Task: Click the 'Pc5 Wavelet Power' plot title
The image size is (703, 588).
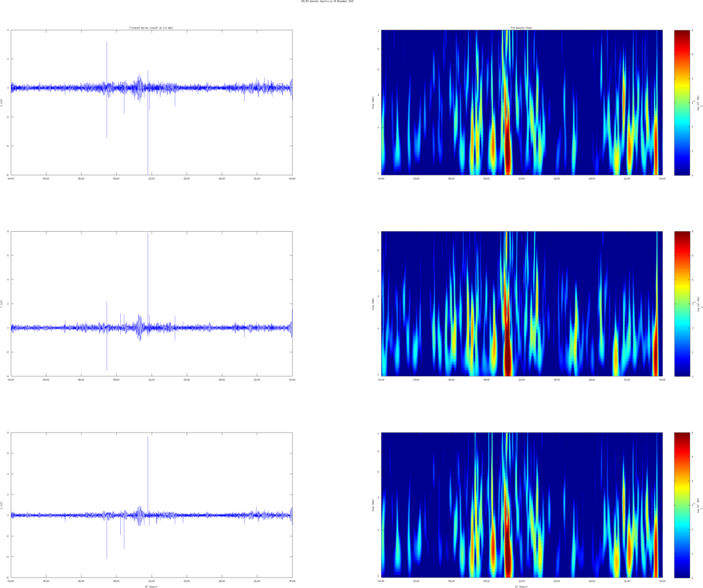Action: click(x=521, y=28)
